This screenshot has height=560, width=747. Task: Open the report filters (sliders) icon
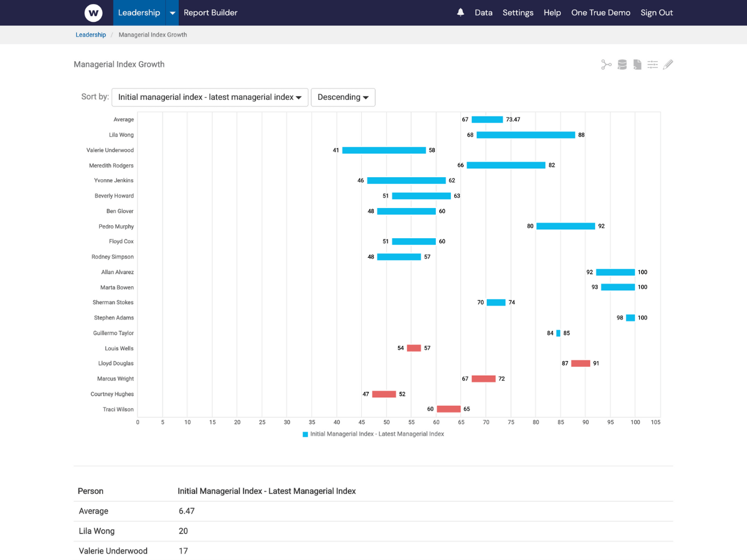(653, 64)
